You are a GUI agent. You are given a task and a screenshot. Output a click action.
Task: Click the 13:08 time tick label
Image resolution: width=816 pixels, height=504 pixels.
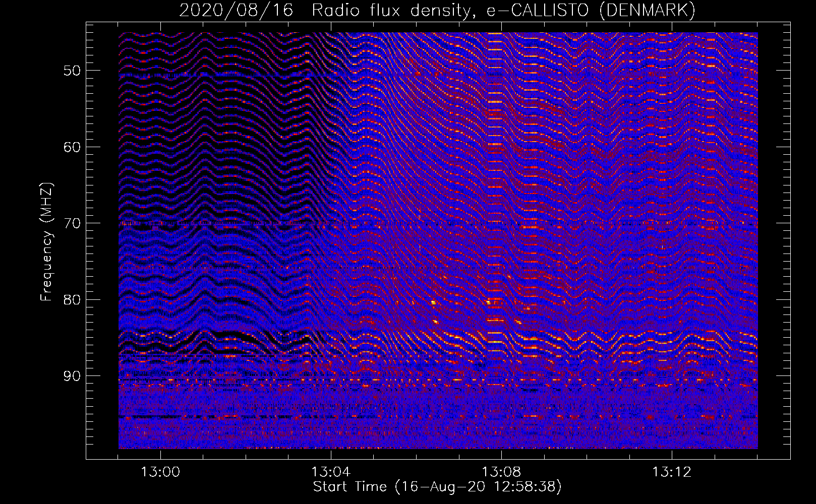coord(501,472)
